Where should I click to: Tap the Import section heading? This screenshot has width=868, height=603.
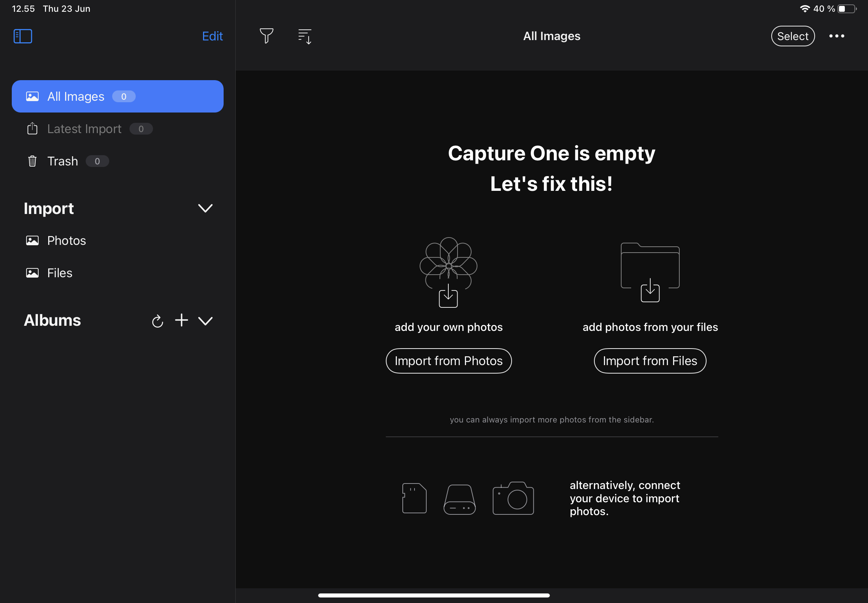[x=49, y=208]
